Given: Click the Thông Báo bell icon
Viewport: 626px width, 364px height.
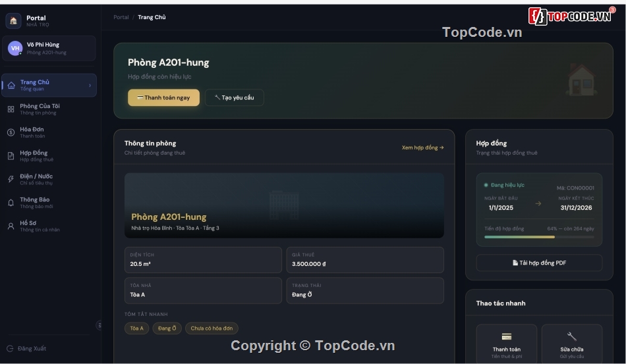Looking at the screenshot, I should pos(11,203).
